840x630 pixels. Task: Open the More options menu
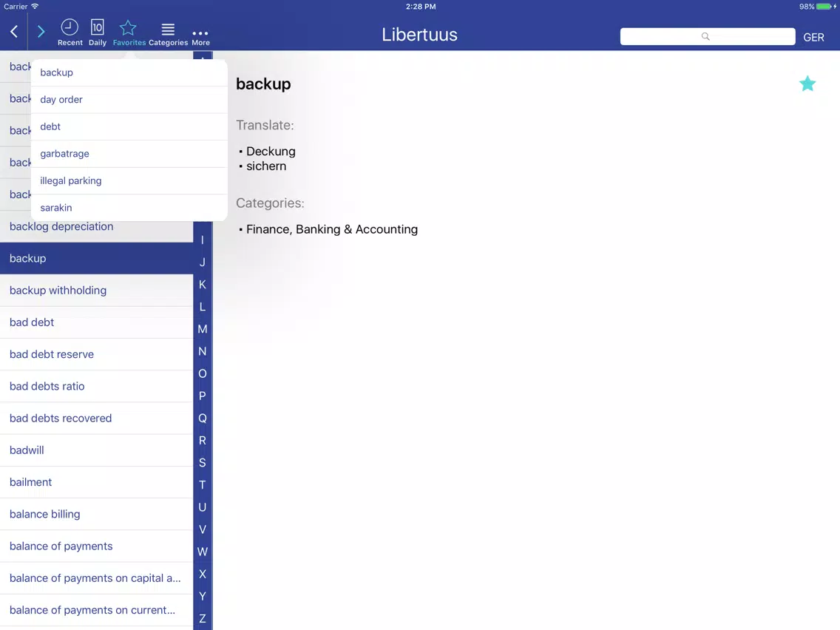pos(200,37)
